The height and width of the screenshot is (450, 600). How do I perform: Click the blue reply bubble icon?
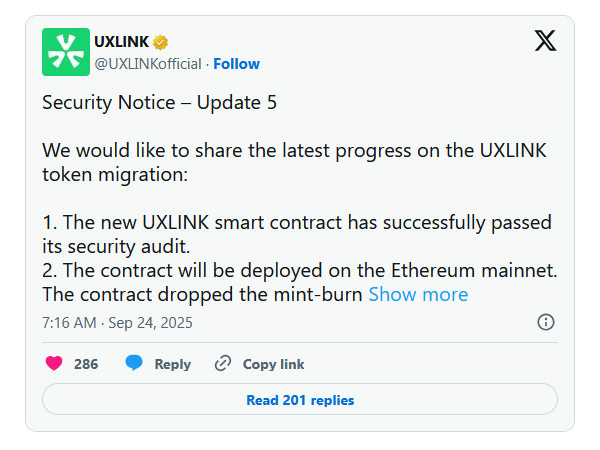click(134, 362)
